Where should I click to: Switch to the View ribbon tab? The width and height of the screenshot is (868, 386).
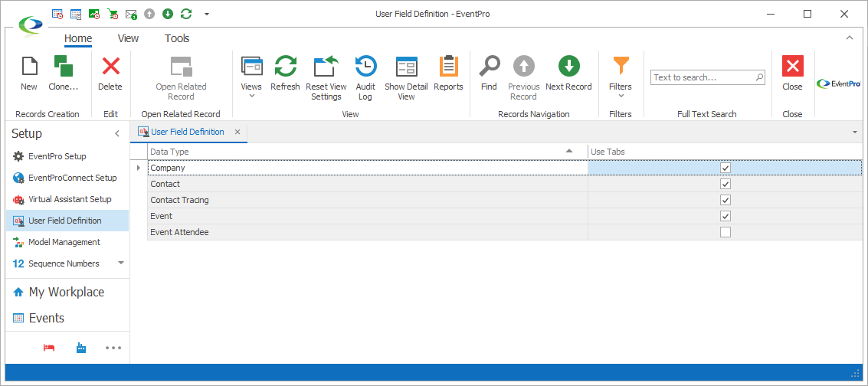[129, 39]
